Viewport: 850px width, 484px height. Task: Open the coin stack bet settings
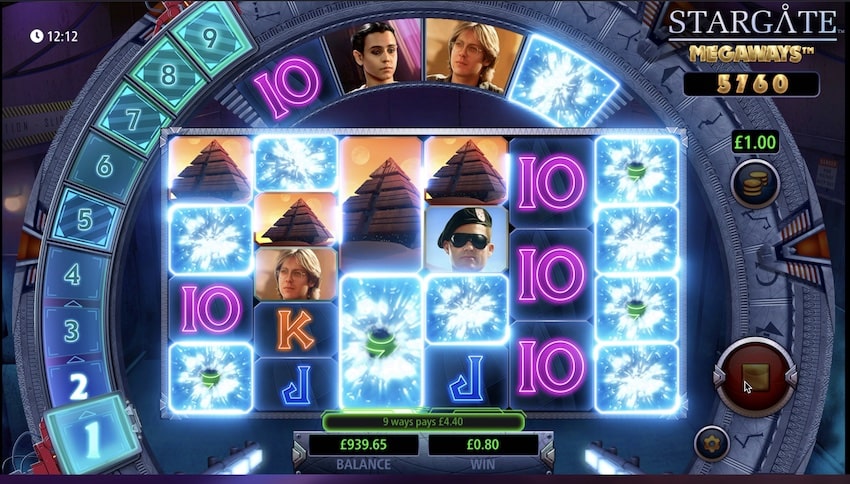point(755,184)
